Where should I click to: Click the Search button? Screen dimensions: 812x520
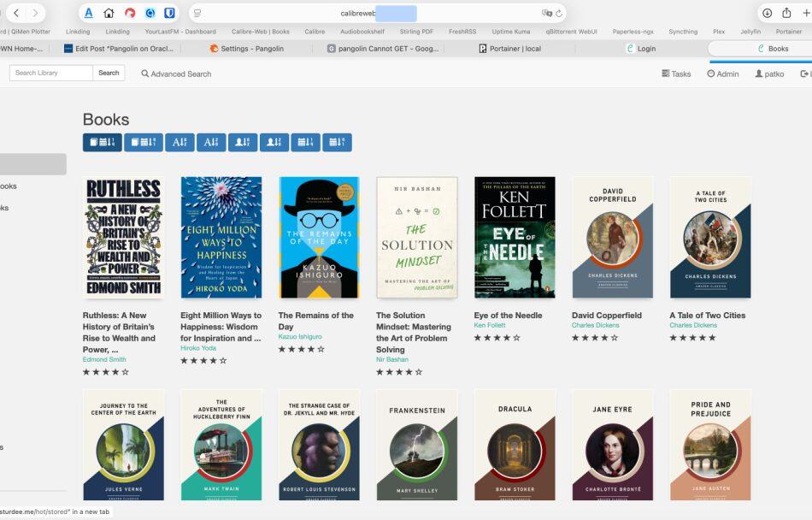[109, 73]
